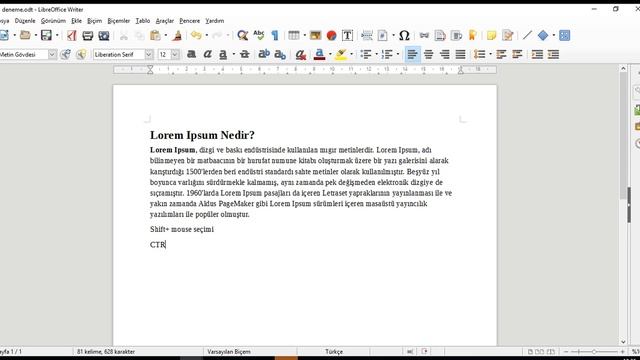Center the paragraph horizontally
This screenshot has width=640, height=360.
(x=428, y=54)
